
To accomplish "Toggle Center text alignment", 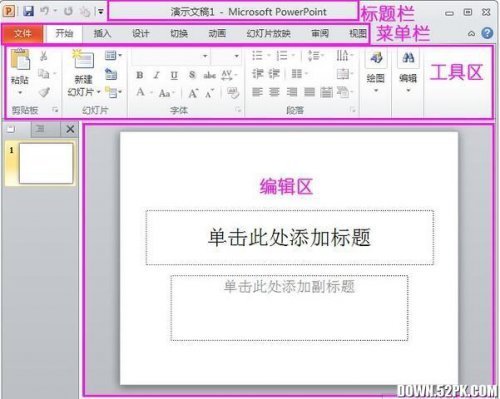I will [x=274, y=92].
